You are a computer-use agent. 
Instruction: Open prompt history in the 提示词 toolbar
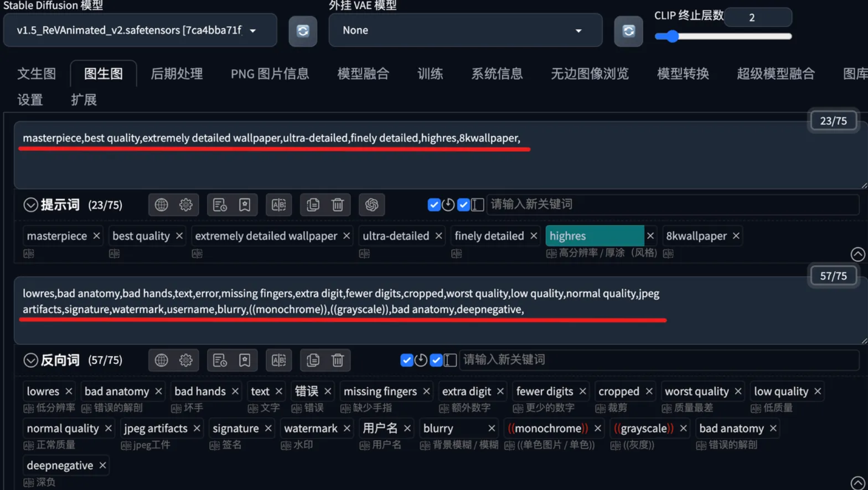(x=220, y=205)
